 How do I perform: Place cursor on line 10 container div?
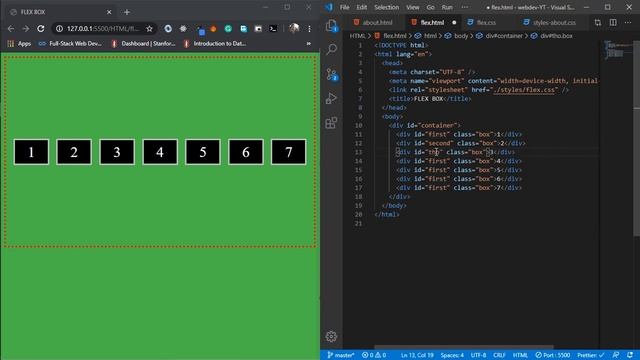tap(424, 125)
